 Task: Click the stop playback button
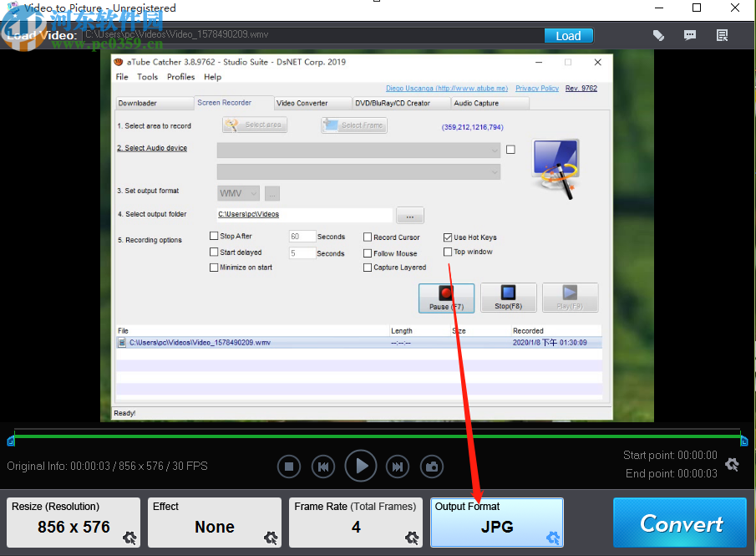(x=289, y=467)
